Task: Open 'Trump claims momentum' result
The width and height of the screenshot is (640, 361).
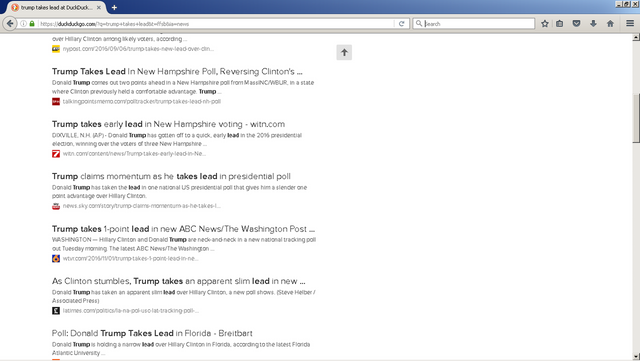Action: [171, 176]
